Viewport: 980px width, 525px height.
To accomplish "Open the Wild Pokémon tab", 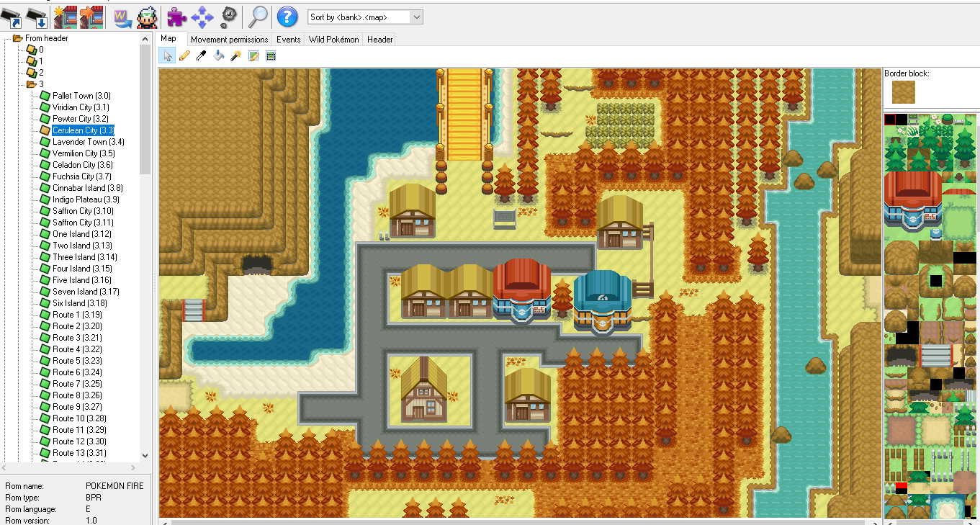I will [333, 40].
